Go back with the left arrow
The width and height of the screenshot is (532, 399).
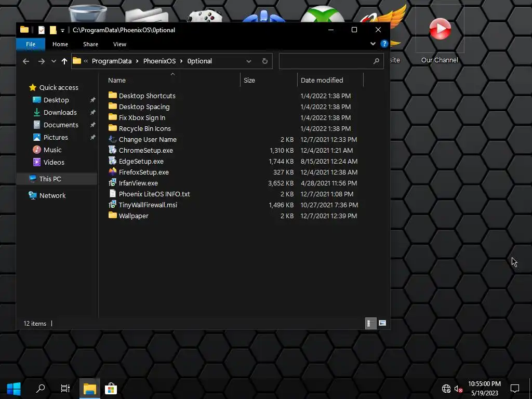pyautogui.click(x=26, y=61)
